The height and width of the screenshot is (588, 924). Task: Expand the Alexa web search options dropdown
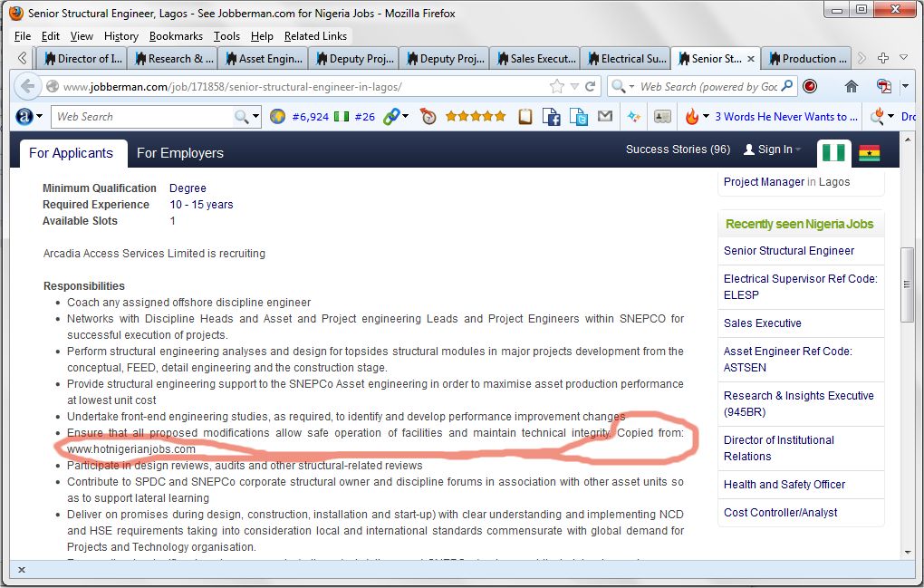coord(255,116)
